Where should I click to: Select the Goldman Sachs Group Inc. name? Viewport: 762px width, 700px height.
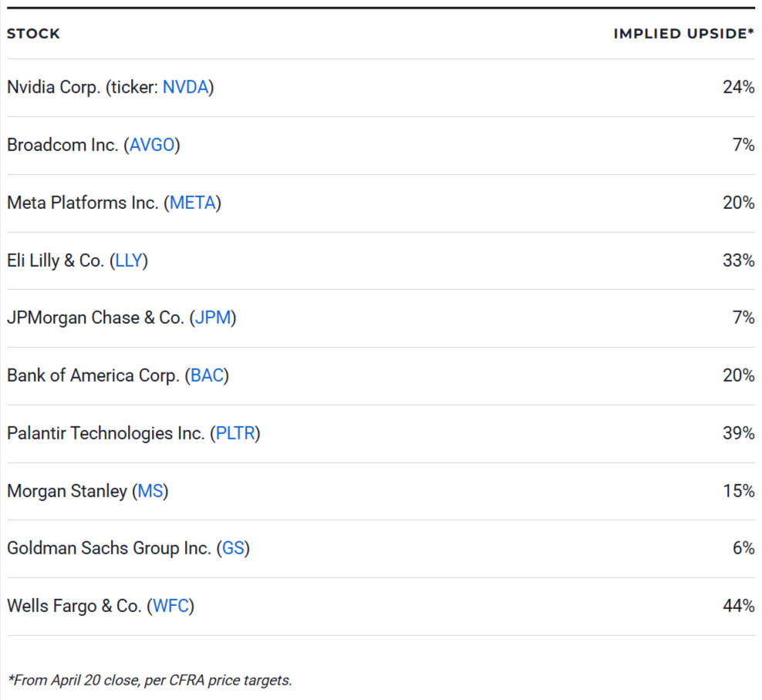(109, 548)
